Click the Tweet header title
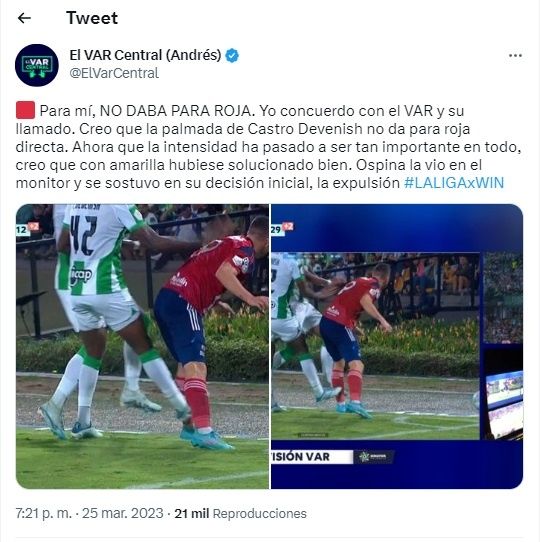 [x=92, y=18]
